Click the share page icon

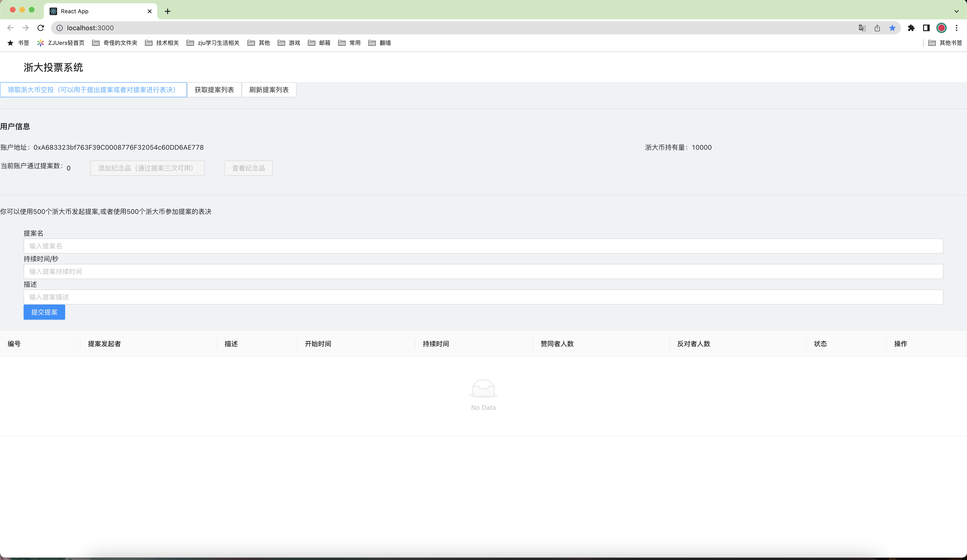point(877,28)
